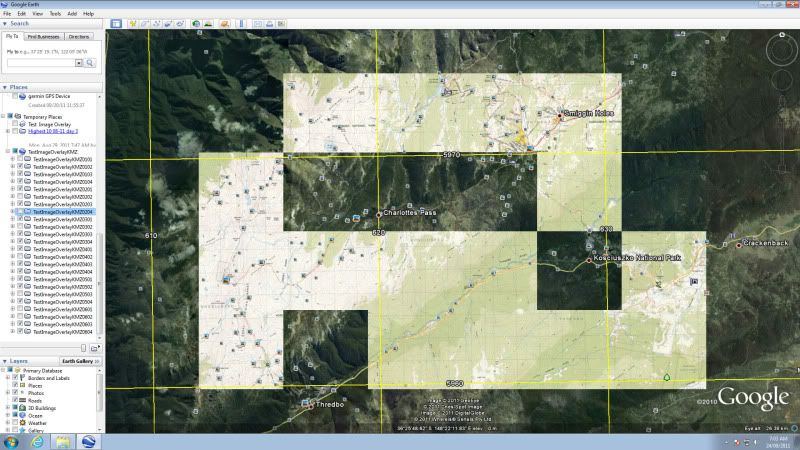Click the Places opacity slider handle
The height and width of the screenshot is (450, 800).
click(x=83, y=348)
